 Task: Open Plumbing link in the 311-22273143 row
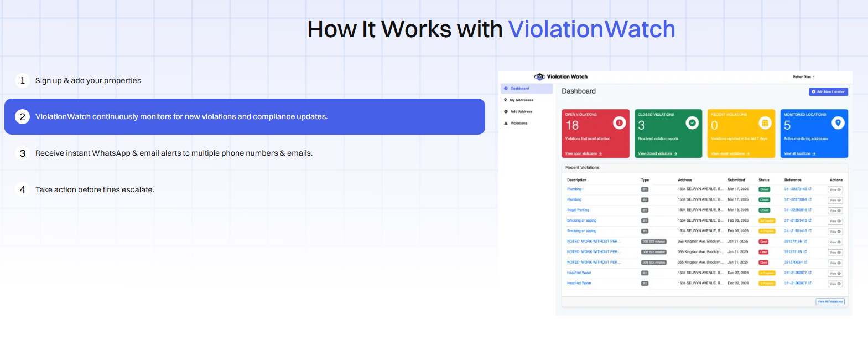[x=574, y=189]
